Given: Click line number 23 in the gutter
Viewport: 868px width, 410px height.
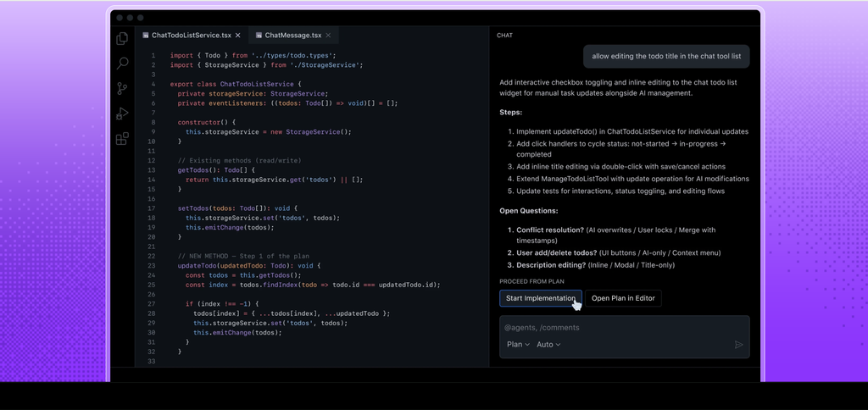Looking at the screenshot, I should pos(152,266).
